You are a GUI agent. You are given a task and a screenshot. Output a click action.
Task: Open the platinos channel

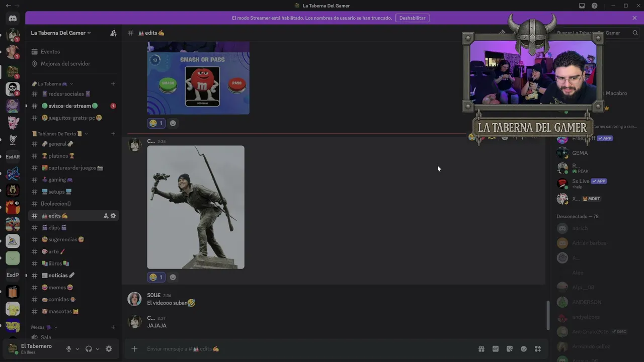[73, 156]
